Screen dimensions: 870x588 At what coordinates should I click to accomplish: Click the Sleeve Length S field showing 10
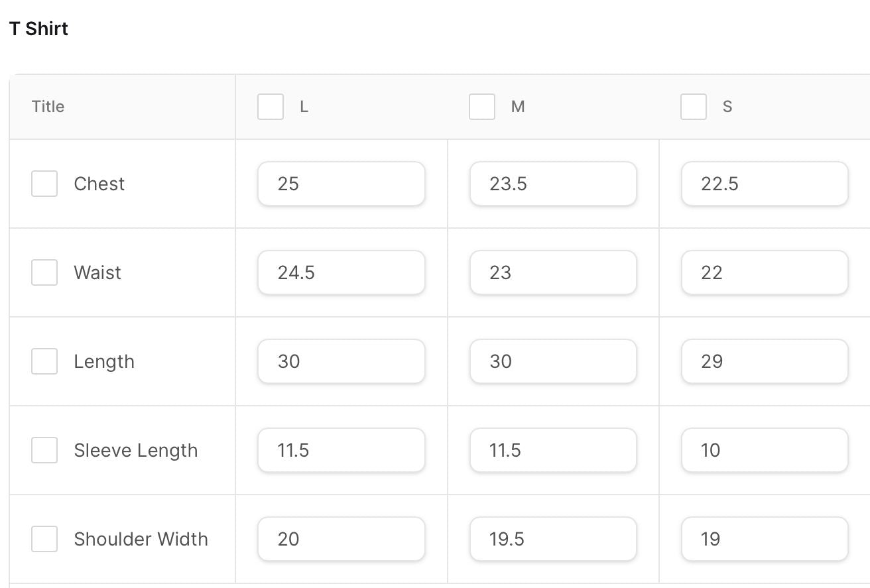(x=765, y=450)
